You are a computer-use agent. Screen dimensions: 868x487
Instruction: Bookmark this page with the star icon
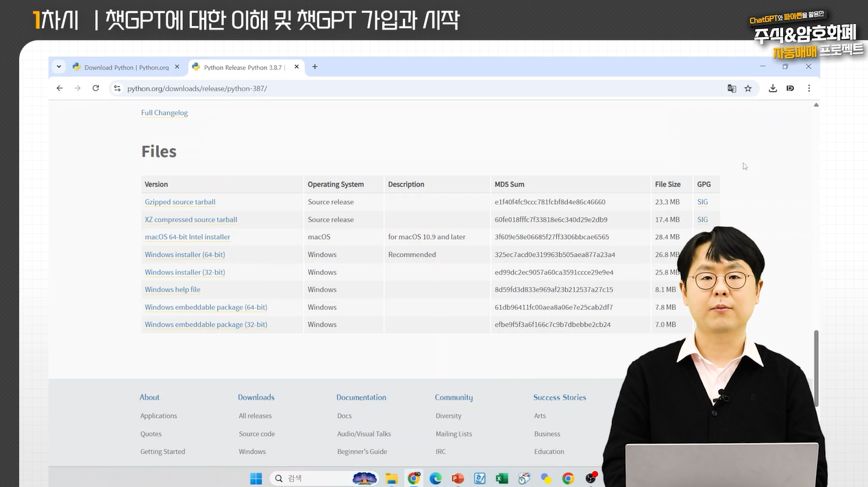pyautogui.click(x=748, y=88)
